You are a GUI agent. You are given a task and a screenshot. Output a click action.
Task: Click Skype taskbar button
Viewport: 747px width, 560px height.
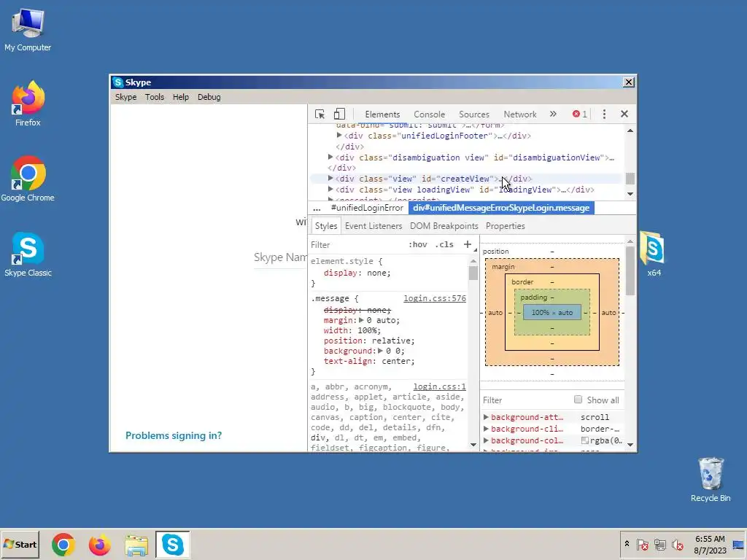coord(172,544)
